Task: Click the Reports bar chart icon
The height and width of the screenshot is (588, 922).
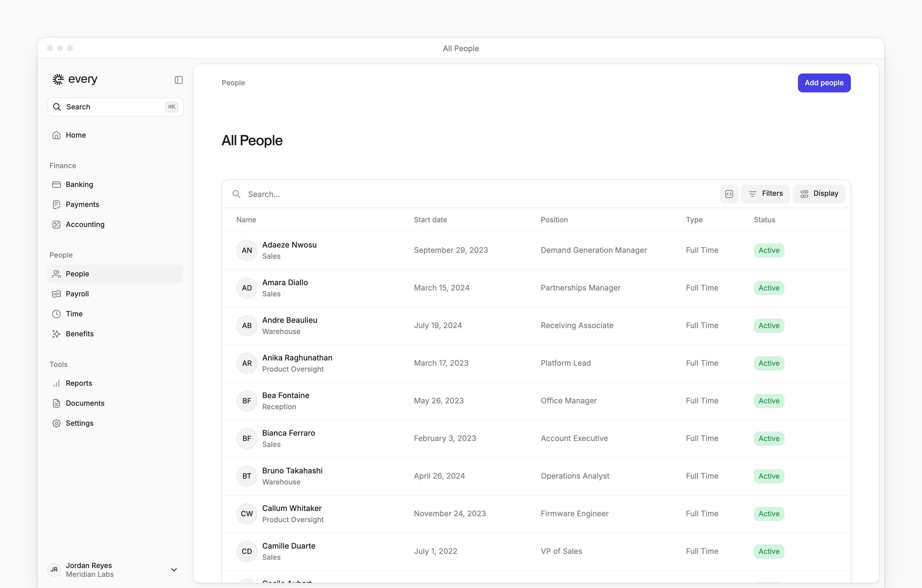Action: (56, 383)
